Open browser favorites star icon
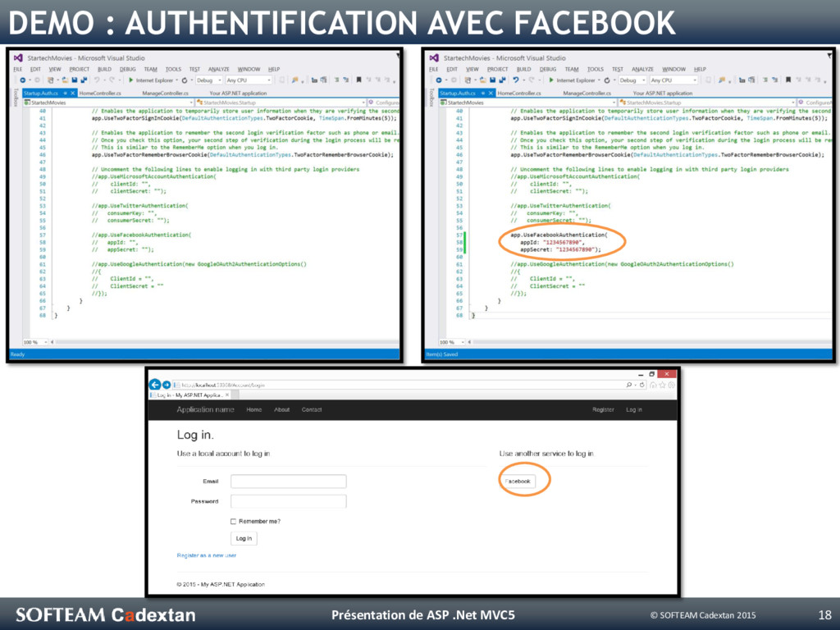 coord(663,385)
